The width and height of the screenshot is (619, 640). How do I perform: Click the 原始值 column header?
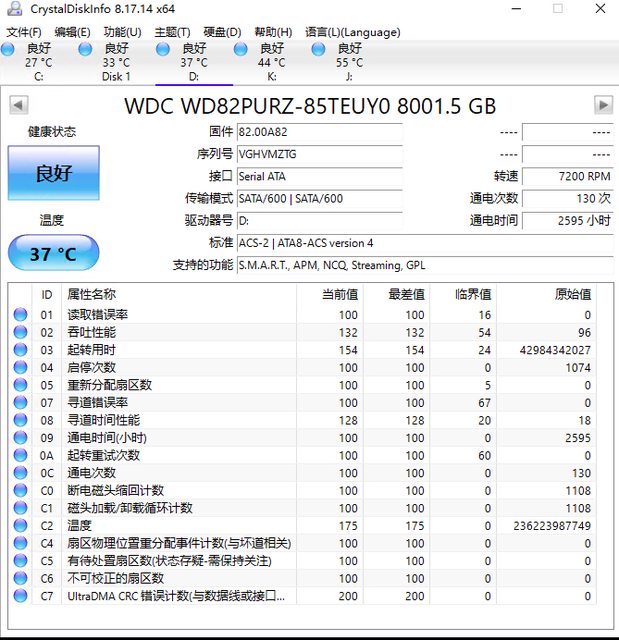pyautogui.click(x=572, y=294)
